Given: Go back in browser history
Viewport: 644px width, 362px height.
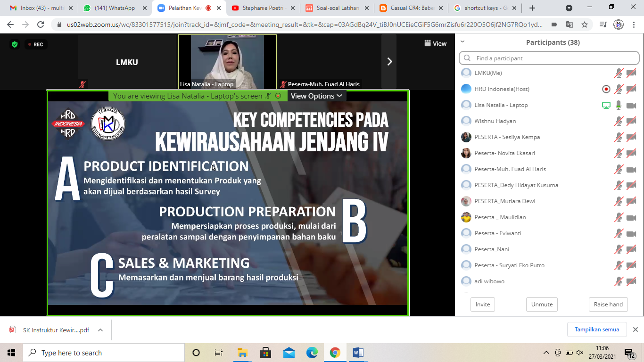Looking at the screenshot, I should 10,25.
